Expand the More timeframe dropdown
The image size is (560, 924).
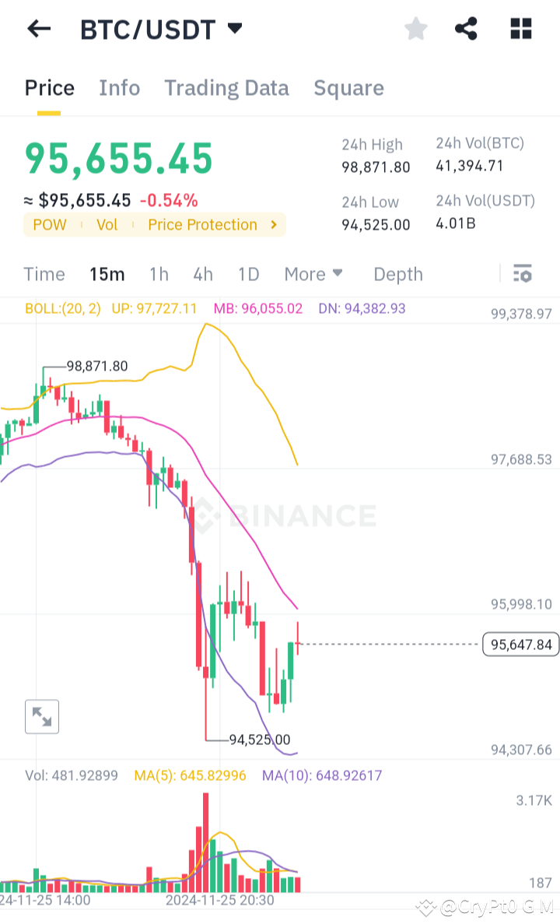click(313, 274)
